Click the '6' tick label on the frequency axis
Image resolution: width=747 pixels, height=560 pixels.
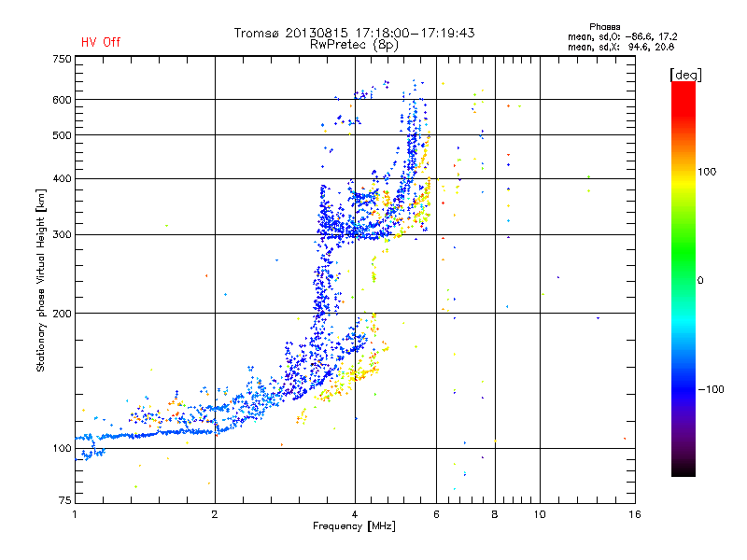pos(436,514)
